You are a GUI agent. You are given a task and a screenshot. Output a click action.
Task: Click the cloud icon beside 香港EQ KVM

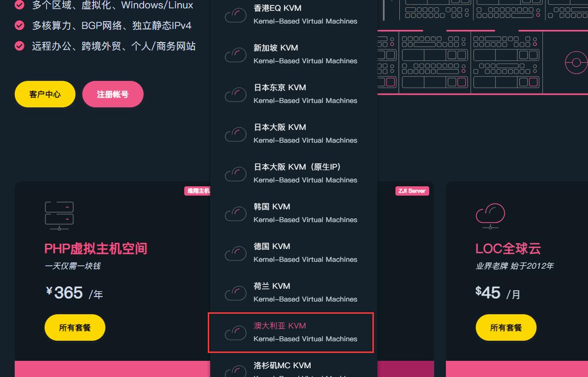(x=236, y=15)
